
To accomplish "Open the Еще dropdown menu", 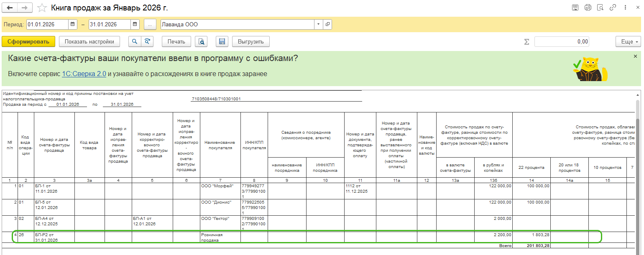I will (x=628, y=41).
